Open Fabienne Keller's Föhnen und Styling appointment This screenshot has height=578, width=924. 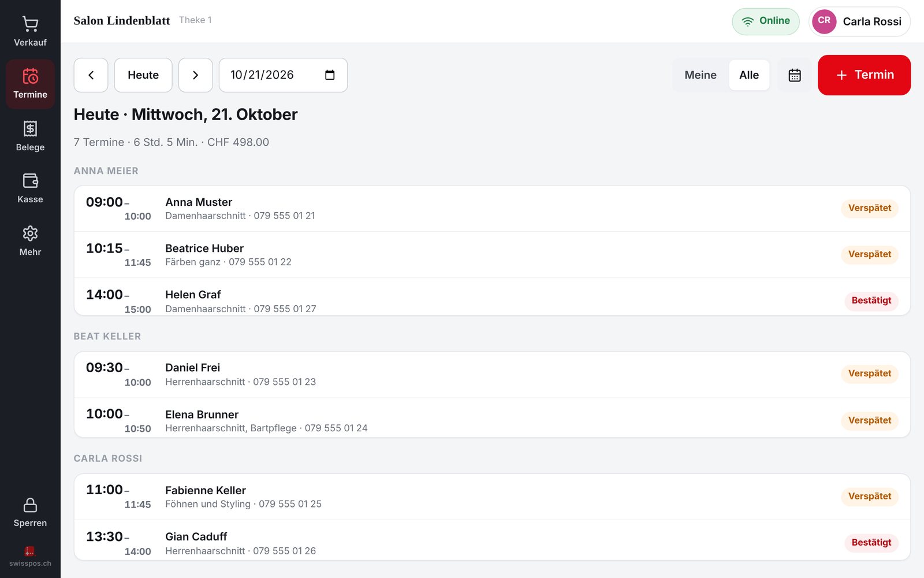pos(492,497)
